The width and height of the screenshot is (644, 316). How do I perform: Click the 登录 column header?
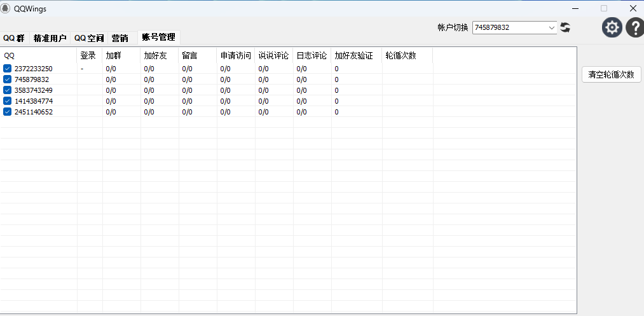tap(88, 55)
